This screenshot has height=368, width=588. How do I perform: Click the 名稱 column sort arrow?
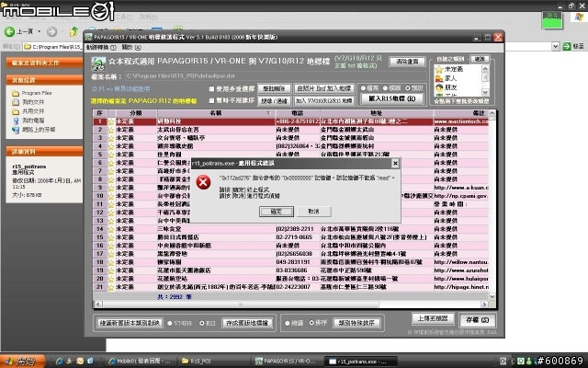(268, 113)
